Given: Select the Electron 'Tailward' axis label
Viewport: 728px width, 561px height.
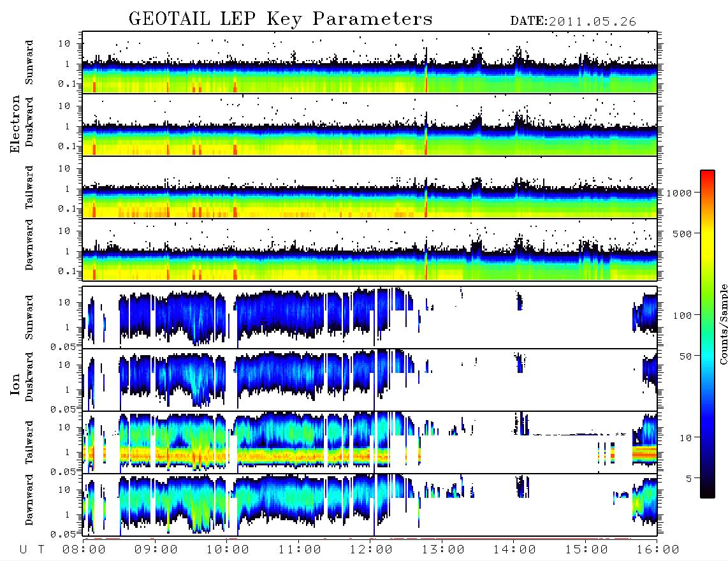Looking at the screenshot, I should point(29,187).
